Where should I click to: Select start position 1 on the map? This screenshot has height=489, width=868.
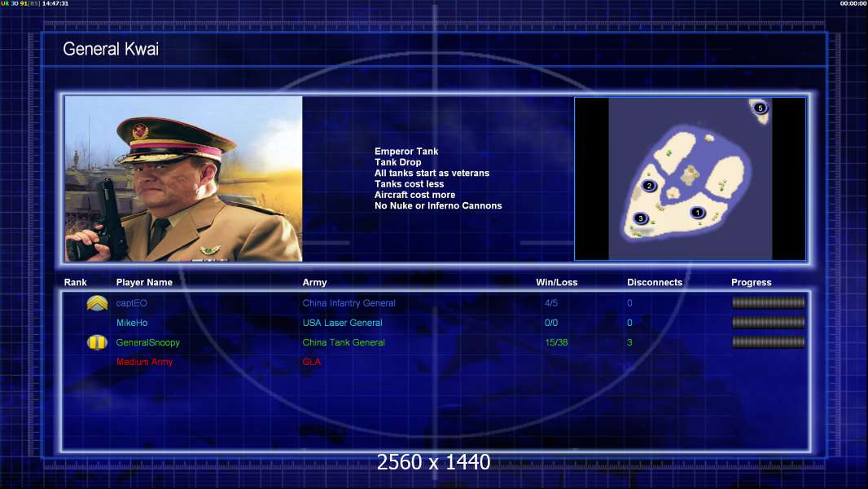(x=698, y=212)
